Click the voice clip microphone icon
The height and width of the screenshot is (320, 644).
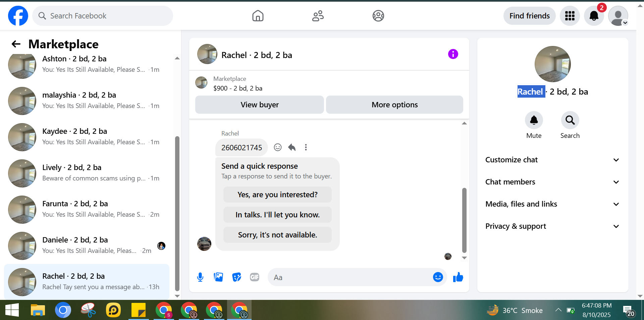(200, 277)
